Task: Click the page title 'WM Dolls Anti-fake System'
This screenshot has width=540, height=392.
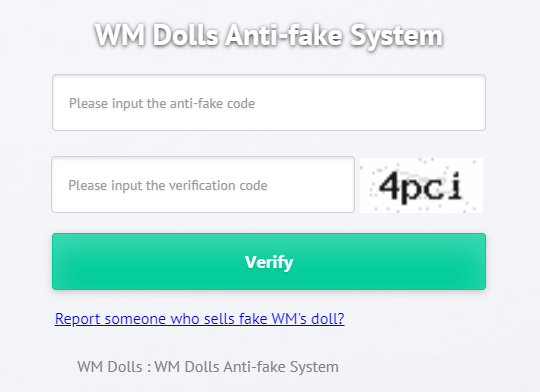Action: click(x=269, y=35)
